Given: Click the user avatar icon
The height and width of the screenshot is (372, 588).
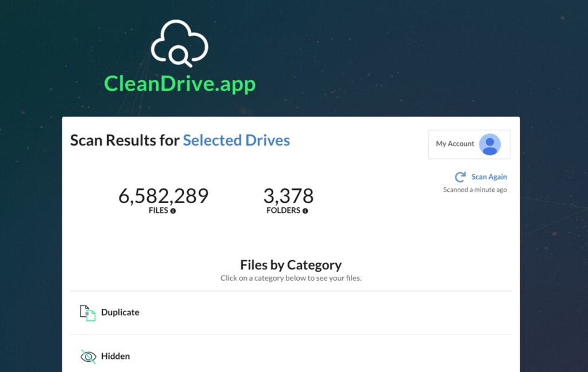Looking at the screenshot, I should point(490,144).
